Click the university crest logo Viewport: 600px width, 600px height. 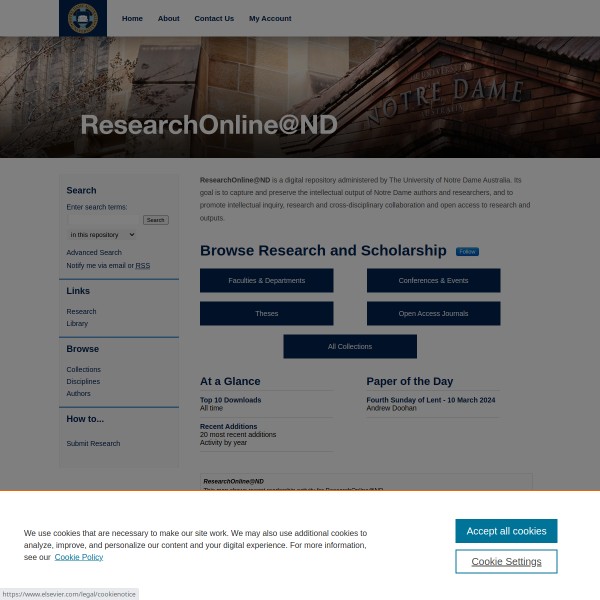[x=82, y=18]
